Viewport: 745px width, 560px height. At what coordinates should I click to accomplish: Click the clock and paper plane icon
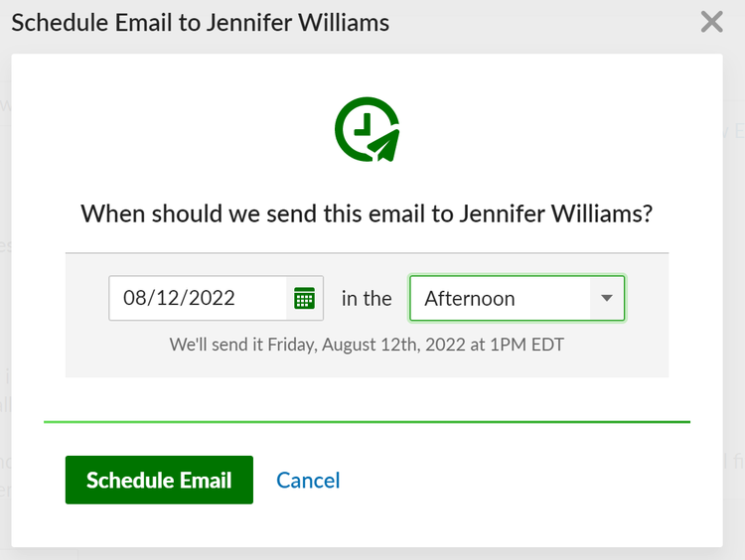(x=368, y=129)
